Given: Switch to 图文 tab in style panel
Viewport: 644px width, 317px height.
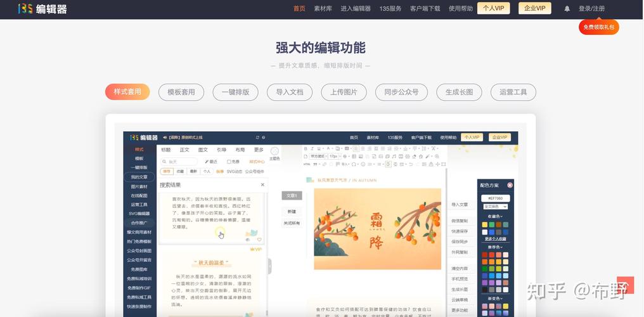Looking at the screenshot, I should coord(203,150).
